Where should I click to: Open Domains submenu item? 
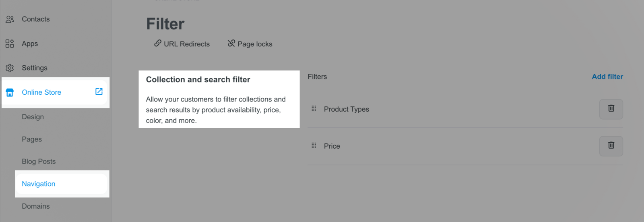point(36,206)
